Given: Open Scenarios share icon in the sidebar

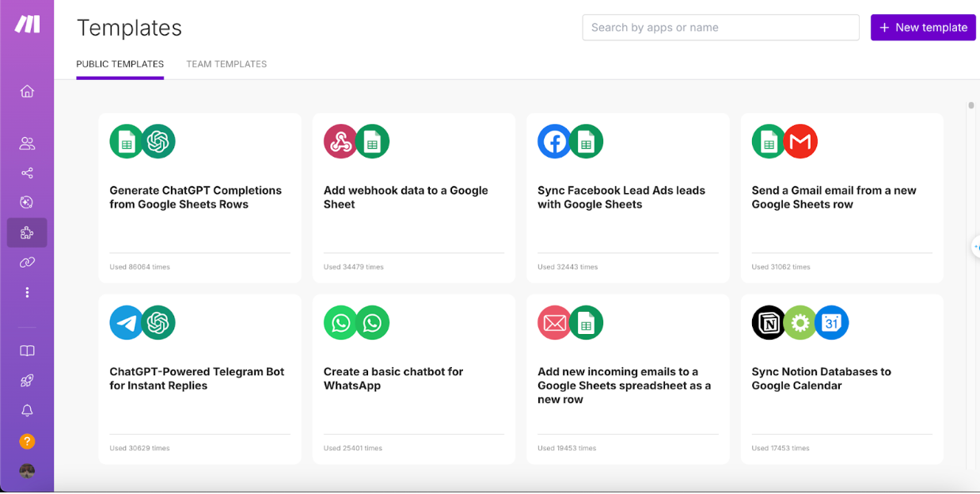Looking at the screenshot, I should [x=27, y=173].
